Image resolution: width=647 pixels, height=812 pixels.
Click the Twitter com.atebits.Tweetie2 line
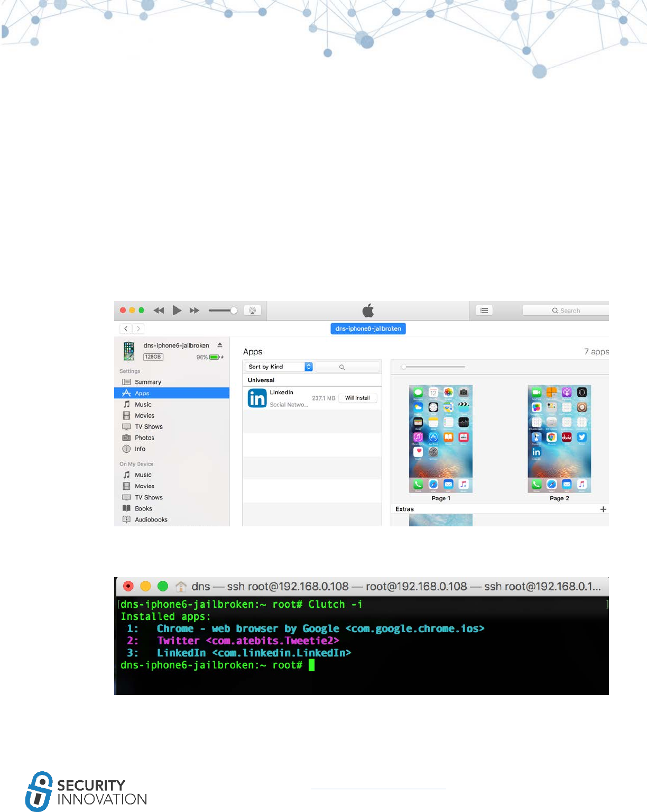pyautogui.click(x=233, y=641)
